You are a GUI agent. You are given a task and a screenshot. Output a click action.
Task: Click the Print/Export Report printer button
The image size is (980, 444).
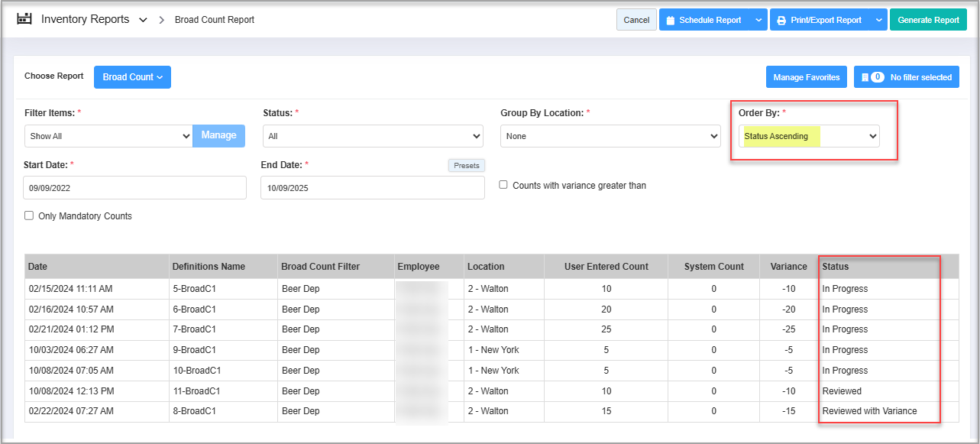[820, 20]
